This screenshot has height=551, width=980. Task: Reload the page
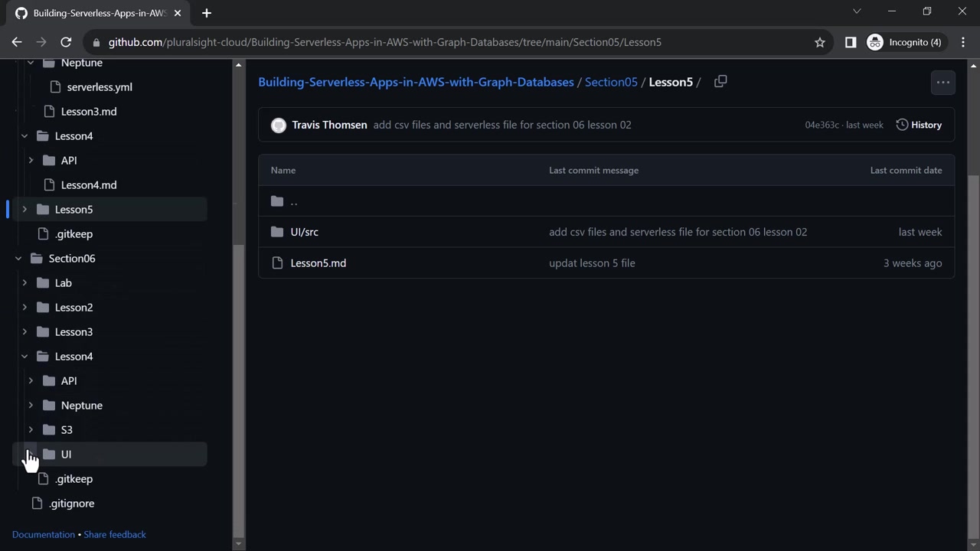66,42
